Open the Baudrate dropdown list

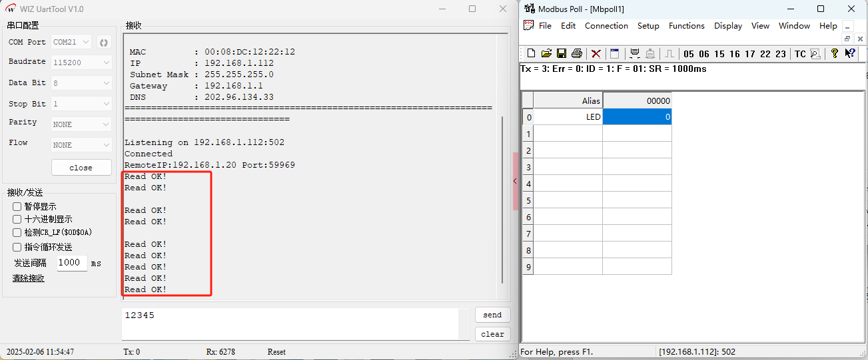point(81,63)
